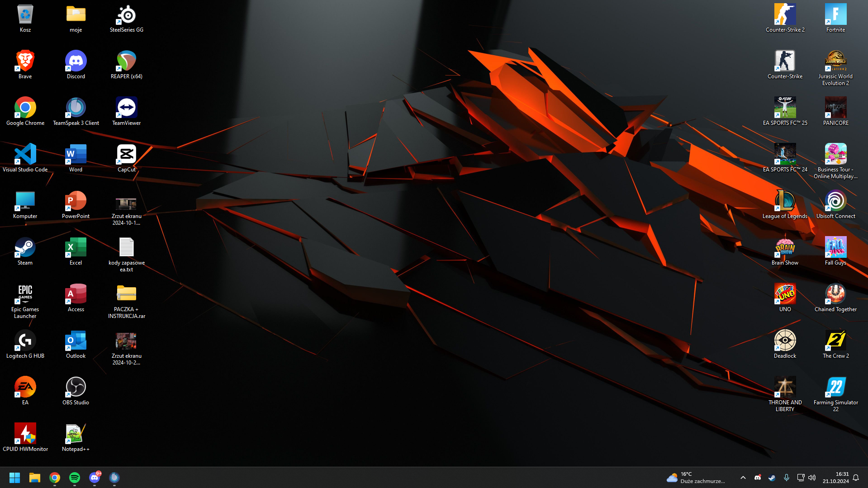Select the EA SPORTS FC 24 shortcut

(x=785, y=158)
